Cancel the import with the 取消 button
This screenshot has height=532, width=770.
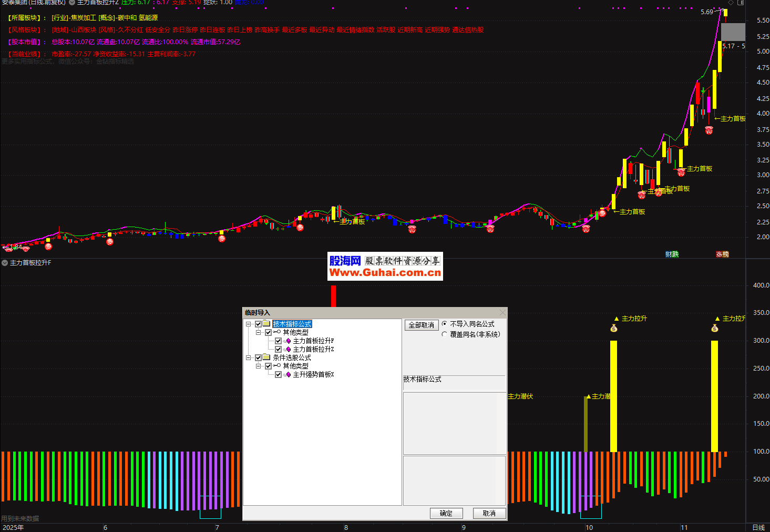coord(489,514)
